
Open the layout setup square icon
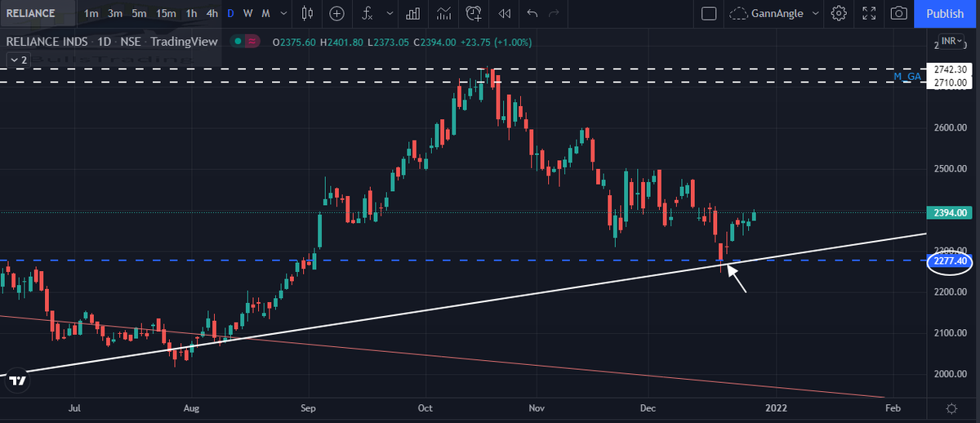point(709,14)
